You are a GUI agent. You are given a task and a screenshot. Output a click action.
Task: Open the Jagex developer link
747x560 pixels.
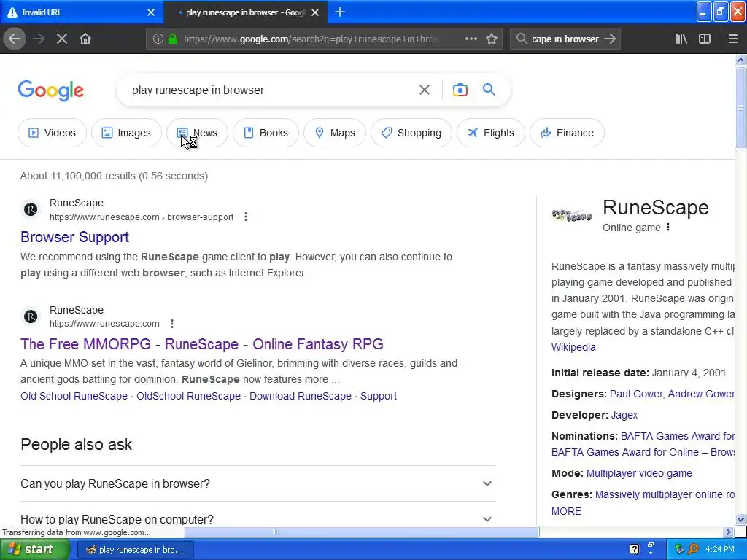(624, 415)
